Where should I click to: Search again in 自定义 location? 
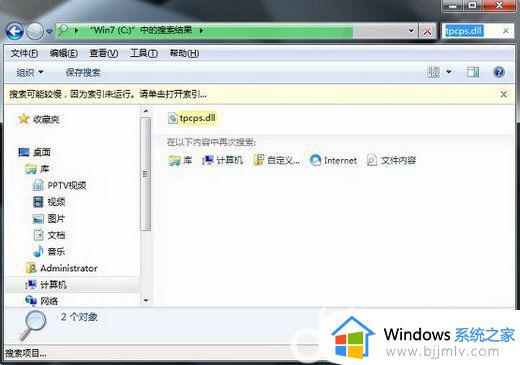(276, 160)
